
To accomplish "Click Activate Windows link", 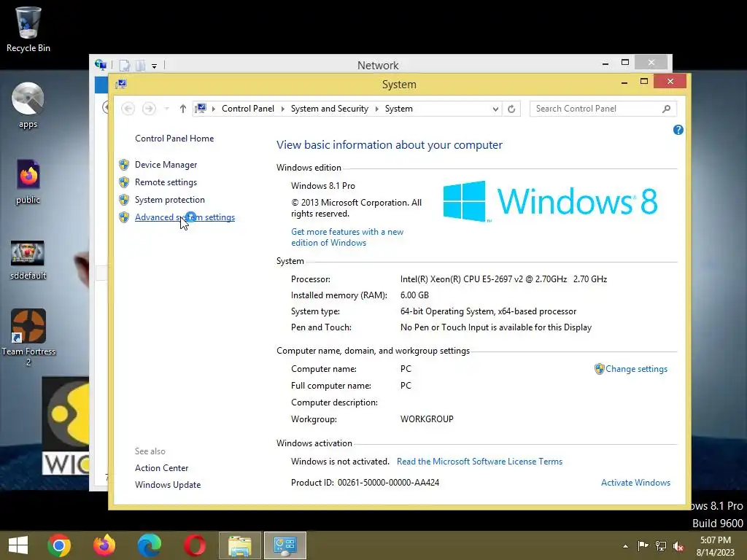I will (635, 483).
